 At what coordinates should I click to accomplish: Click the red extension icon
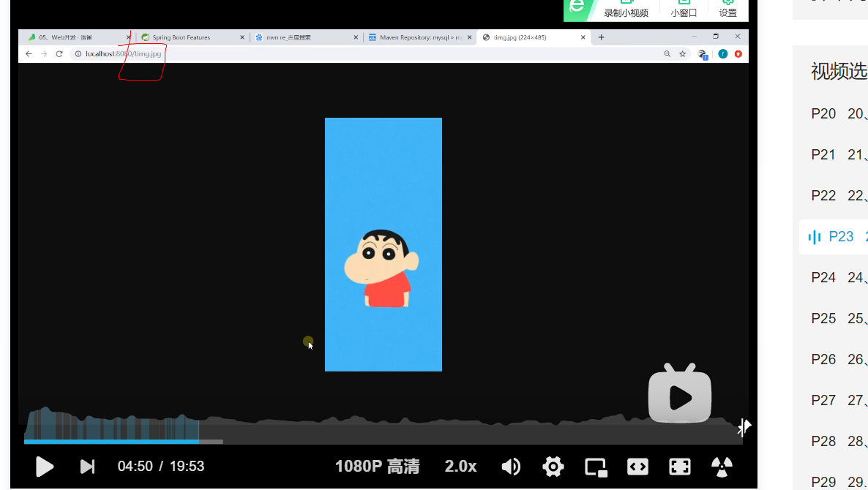738,53
